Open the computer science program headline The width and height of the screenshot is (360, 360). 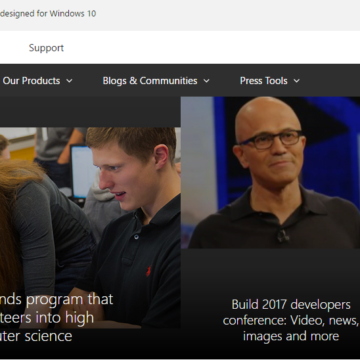pos(57,318)
